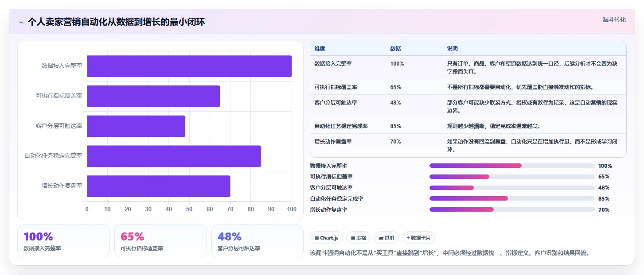Viewport: 644px width, 275px height.
Task: Click description starting 只有订单、商品、客户
Action: tap(532, 67)
